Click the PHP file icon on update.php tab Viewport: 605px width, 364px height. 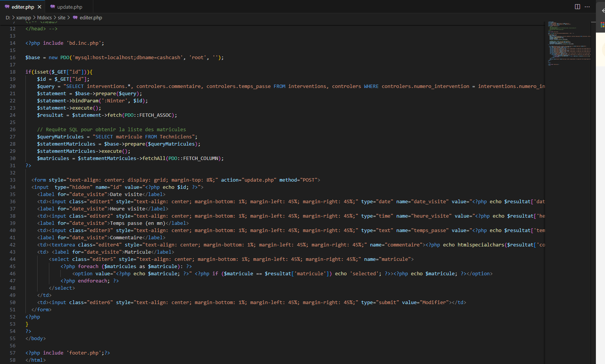point(53,7)
